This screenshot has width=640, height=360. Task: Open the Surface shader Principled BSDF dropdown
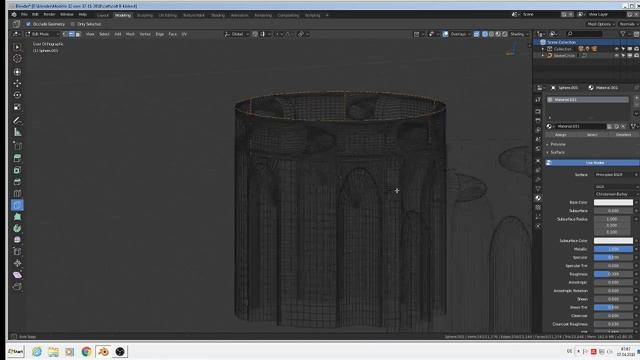click(x=616, y=175)
